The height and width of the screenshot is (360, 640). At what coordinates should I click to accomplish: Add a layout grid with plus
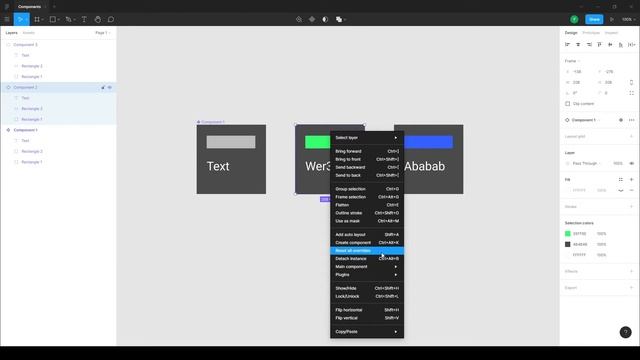pos(631,136)
